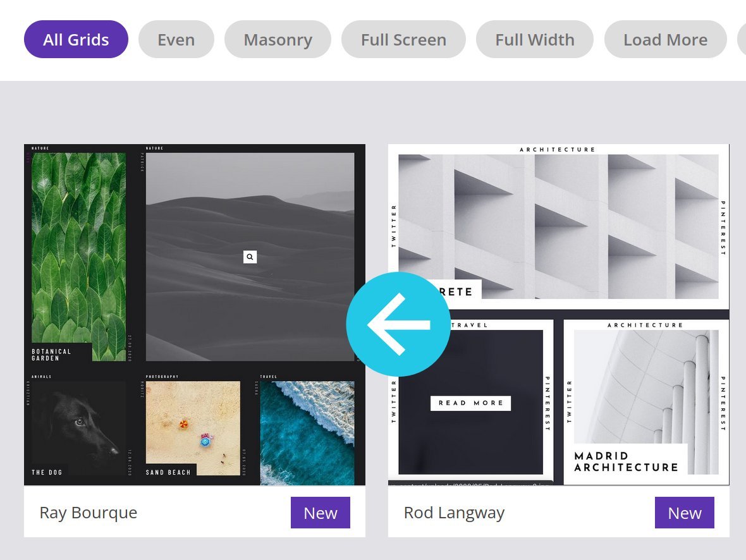The height and width of the screenshot is (560, 746).
Task: Choose the Full Screen filter
Action: pos(403,39)
